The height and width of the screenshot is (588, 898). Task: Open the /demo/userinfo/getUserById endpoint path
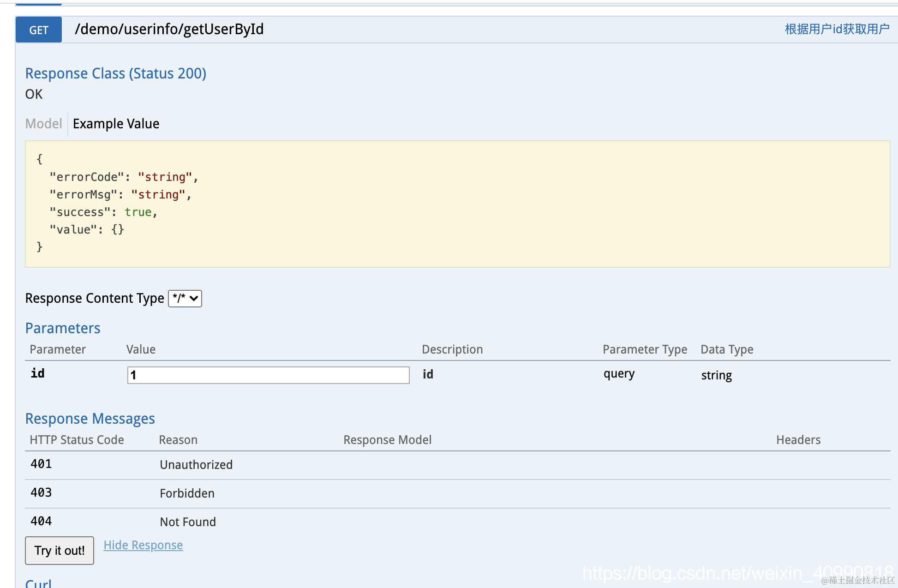[169, 30]
